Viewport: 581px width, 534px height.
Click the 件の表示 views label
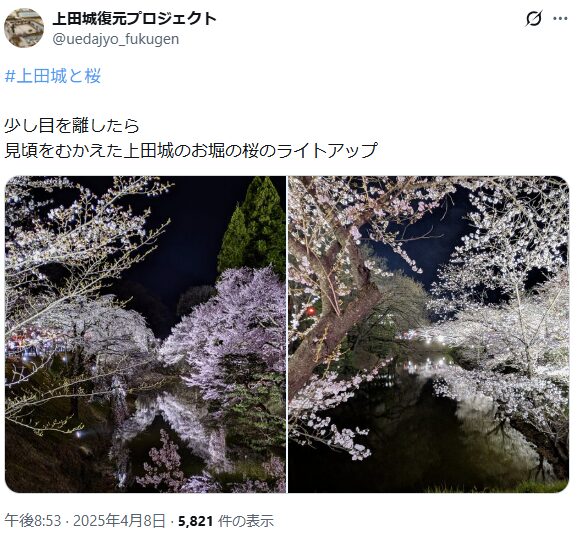pos(246,521)
